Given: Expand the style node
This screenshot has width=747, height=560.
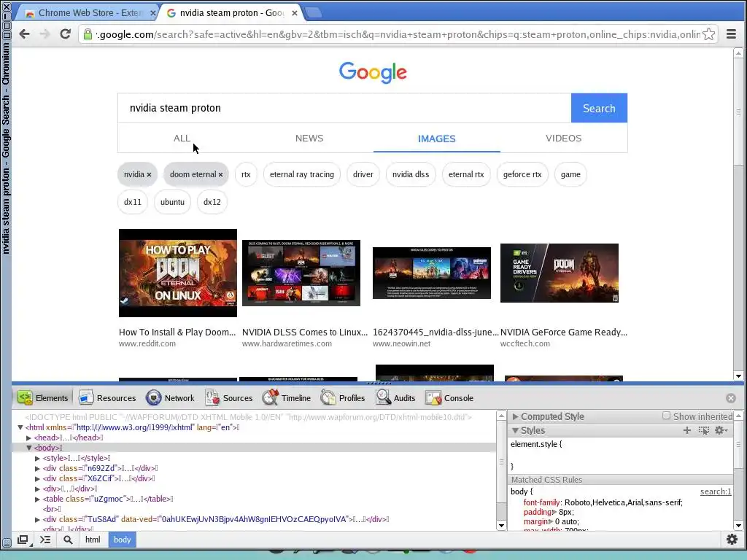Looking at the screenshot, I should tap(38, 458).
